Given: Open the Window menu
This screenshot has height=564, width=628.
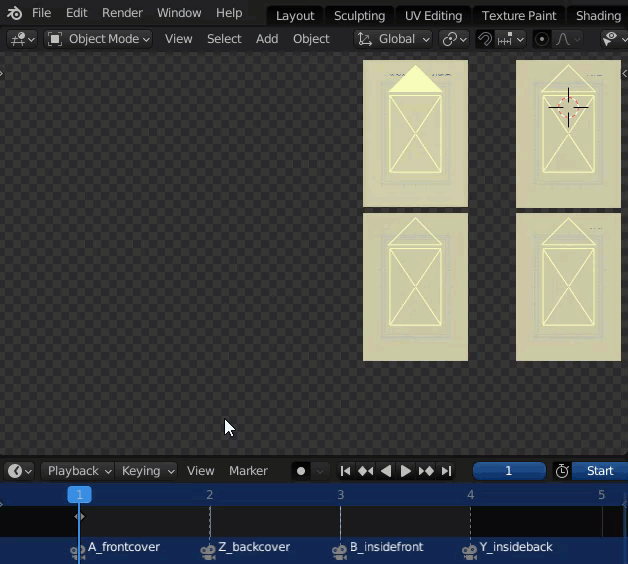Looking at the screenshot, I should (179, 13).
